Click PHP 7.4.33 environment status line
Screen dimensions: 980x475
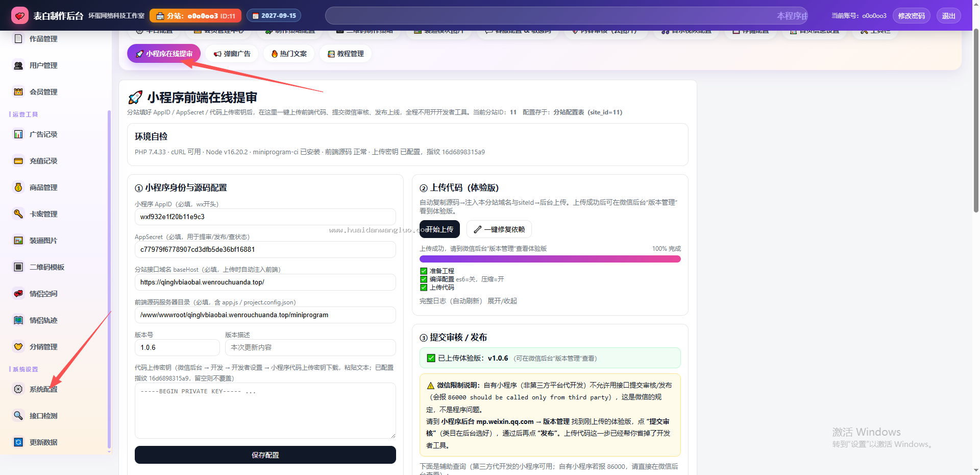pos(310,152)
